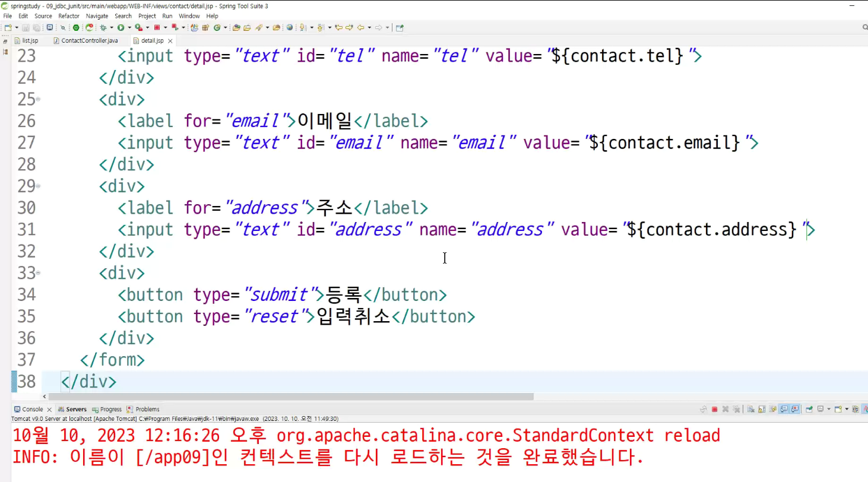Click the Remove All Terminated Launches icon
The image size is (868, 482).
(736, 409)
